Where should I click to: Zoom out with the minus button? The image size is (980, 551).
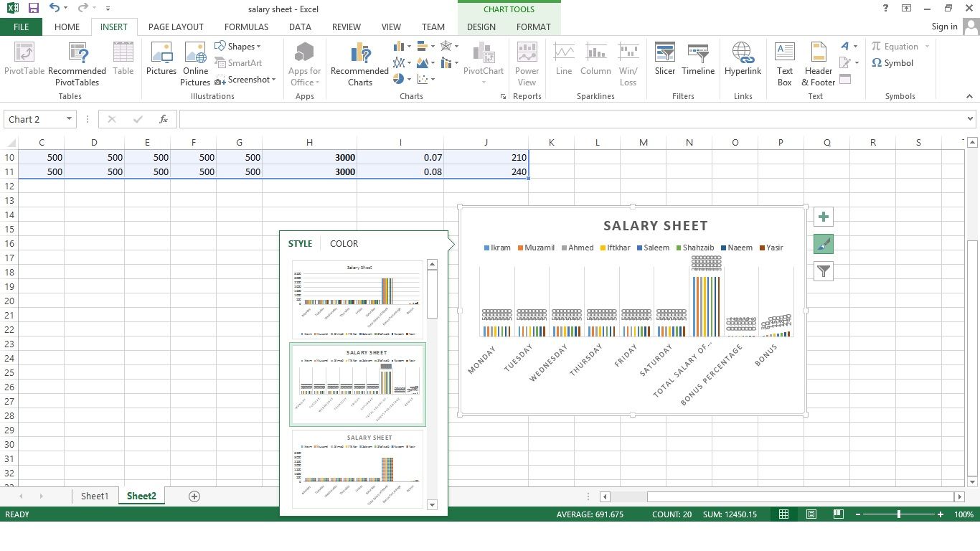(857, 514)
